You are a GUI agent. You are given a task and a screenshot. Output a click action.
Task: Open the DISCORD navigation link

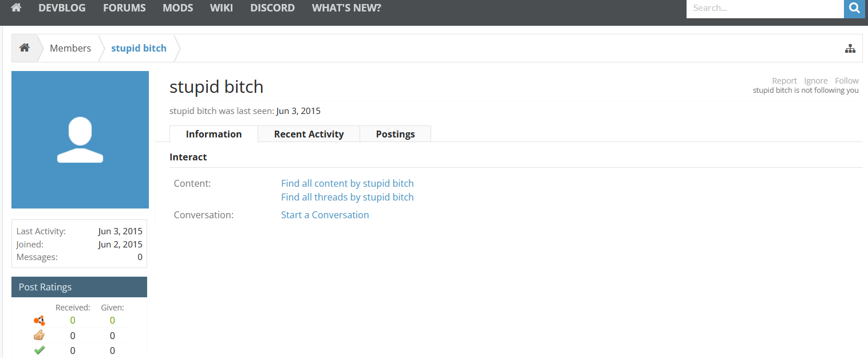tap(273, 8)
